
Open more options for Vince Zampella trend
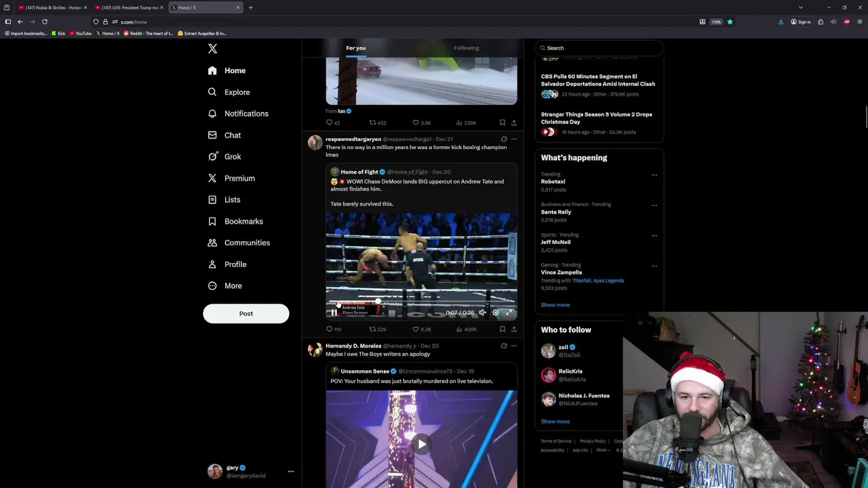click(654, 266)
